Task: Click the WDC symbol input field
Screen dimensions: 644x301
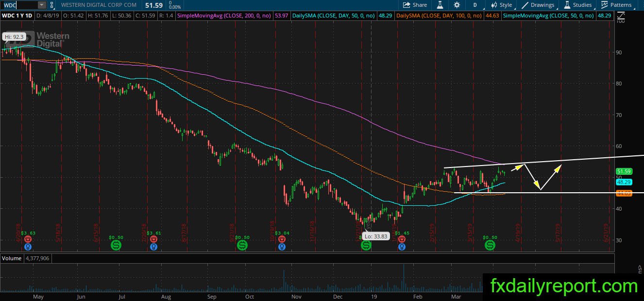Action: tap(19, 5)
